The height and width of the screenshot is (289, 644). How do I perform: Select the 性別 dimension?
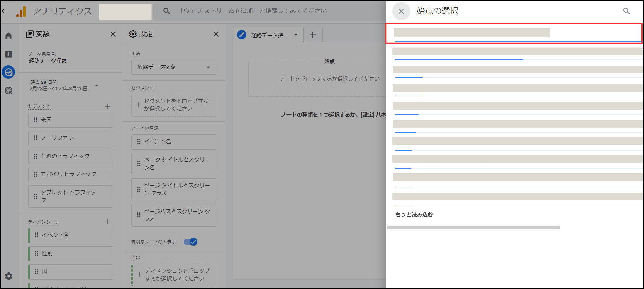pyautogui.click(x=71, y=254)
